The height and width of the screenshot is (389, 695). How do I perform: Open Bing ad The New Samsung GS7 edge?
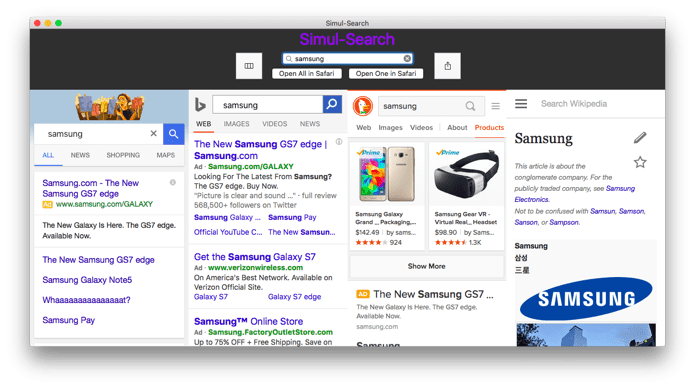[x=261, y=150]
